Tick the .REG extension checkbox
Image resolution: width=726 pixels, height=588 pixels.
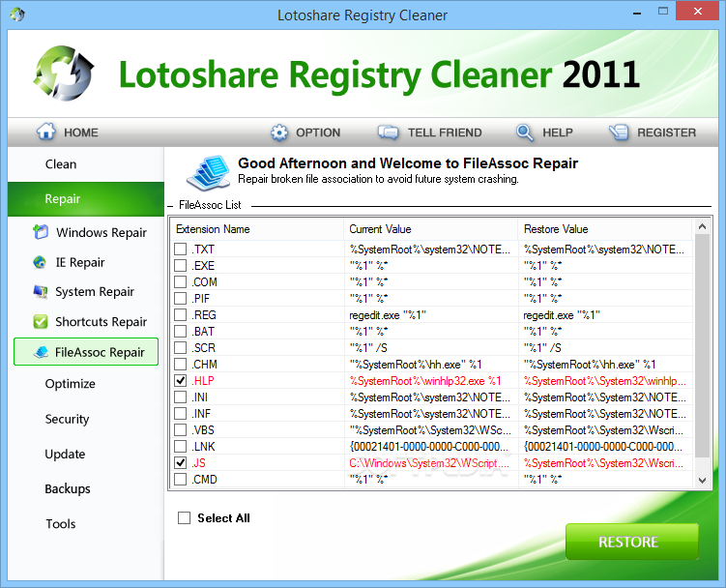(x=180, y=315)
